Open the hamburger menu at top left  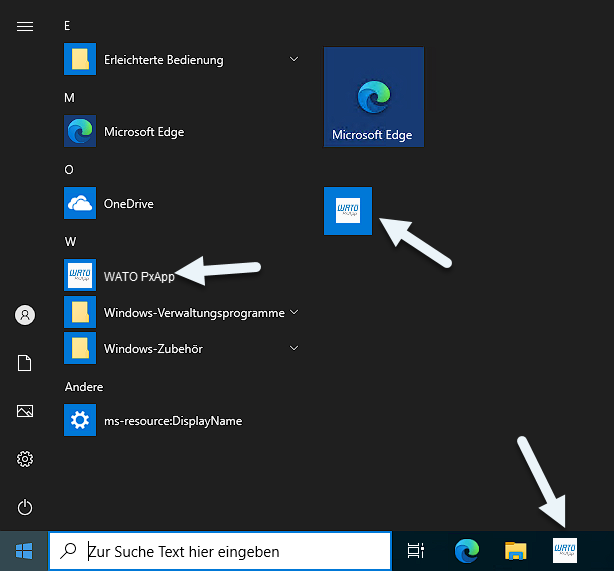tap(25, 26)
